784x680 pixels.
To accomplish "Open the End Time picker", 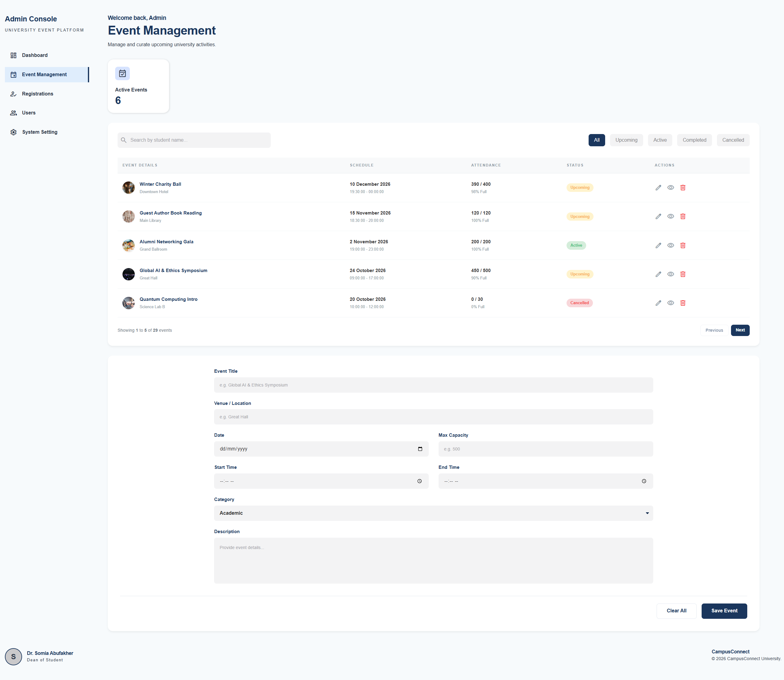I will [x=644, y=481].
